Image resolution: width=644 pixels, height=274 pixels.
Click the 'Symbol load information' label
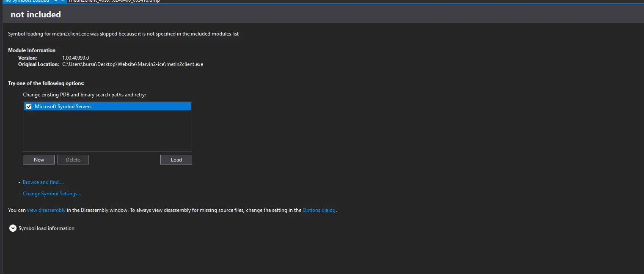pos(47,228)
